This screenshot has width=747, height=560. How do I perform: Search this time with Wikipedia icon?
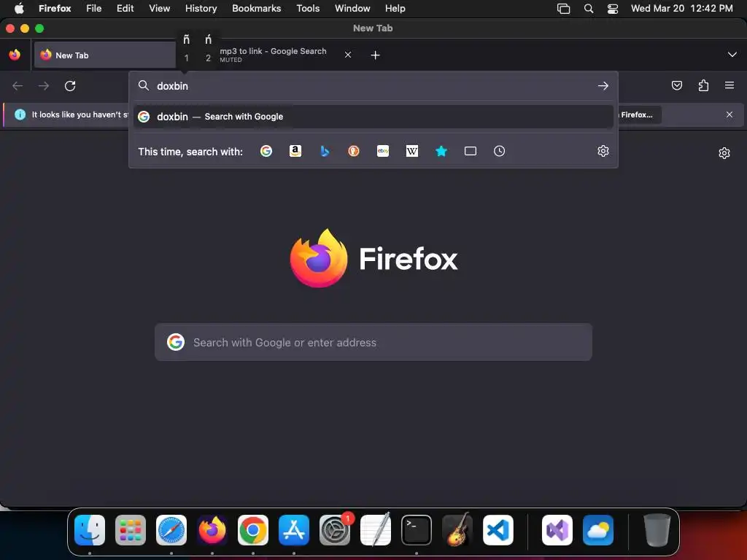412,151
